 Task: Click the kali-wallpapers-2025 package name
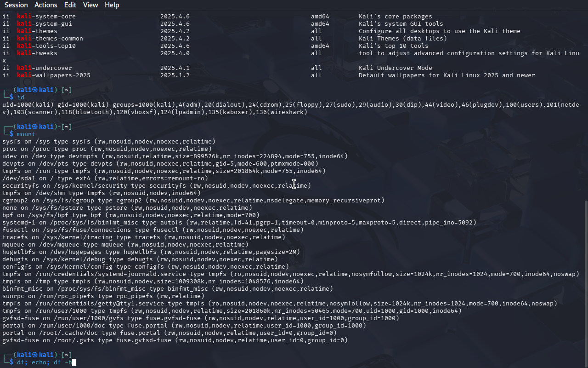[54, 75]
